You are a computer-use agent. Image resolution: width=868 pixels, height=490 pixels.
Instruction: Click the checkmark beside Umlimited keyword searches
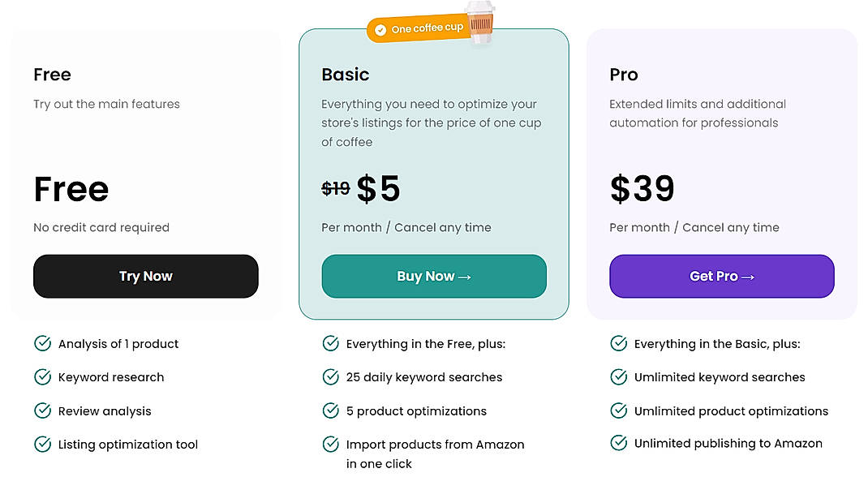(x=618, y=377)
